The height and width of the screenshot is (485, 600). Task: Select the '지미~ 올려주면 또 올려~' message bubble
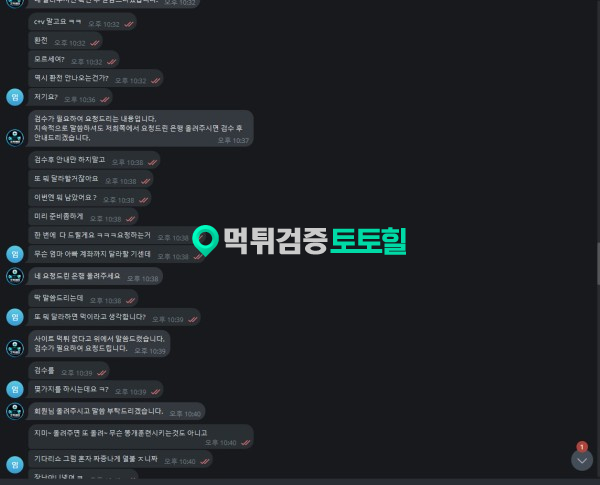click(x=141, y=437)
